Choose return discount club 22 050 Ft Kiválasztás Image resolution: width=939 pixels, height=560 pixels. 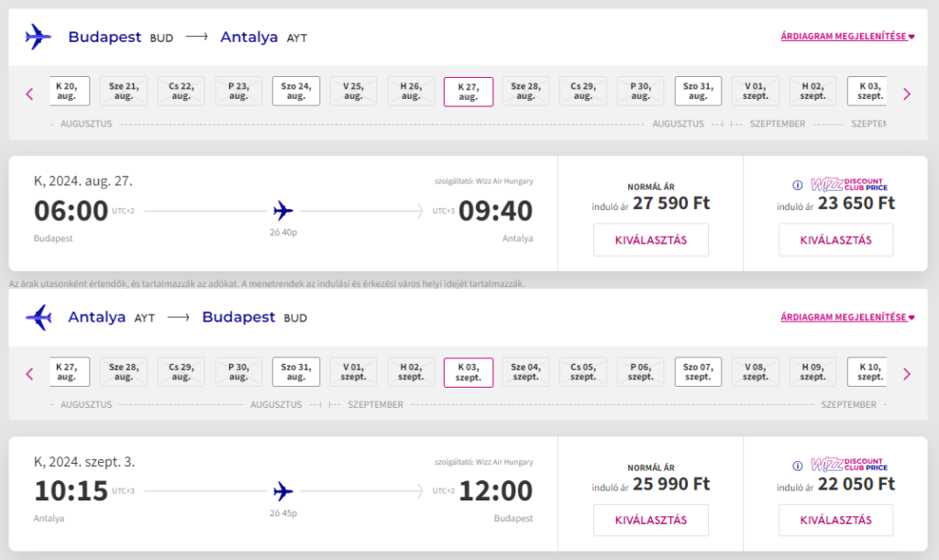(836, 520)
